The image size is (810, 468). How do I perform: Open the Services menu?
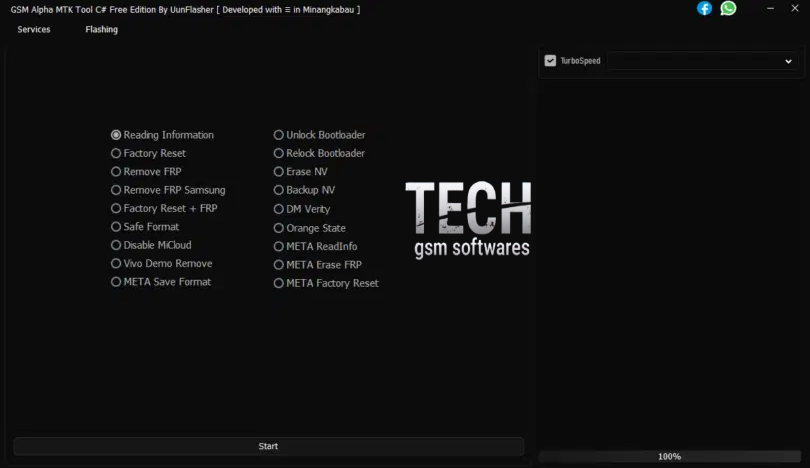tap(34, 29)
